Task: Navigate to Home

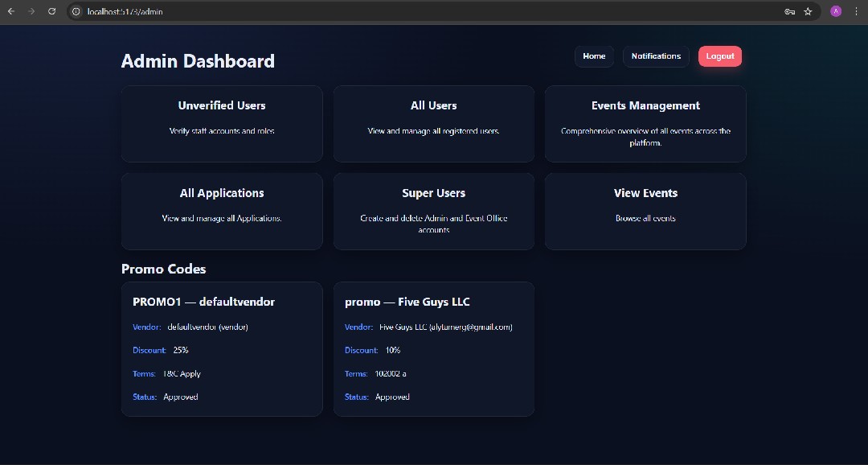Action: 594,56
